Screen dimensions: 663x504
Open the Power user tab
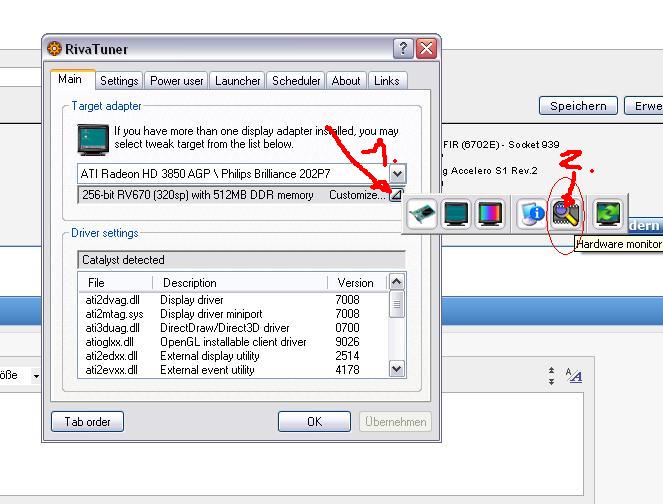click(176, 81)
